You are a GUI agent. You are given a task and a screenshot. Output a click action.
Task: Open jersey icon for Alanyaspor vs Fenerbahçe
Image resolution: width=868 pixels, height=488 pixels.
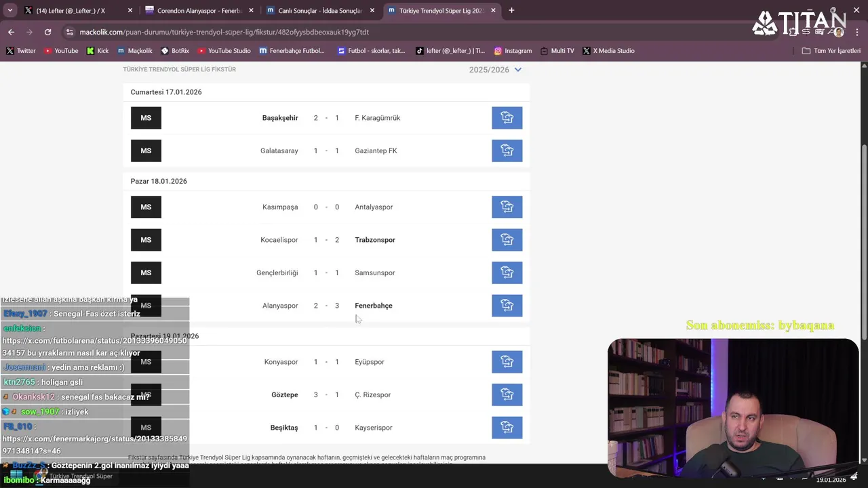point(507,306)
